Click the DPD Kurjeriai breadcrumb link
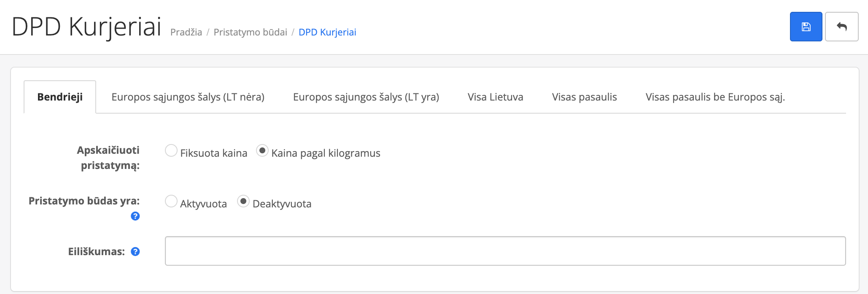 tap(327, 33)
